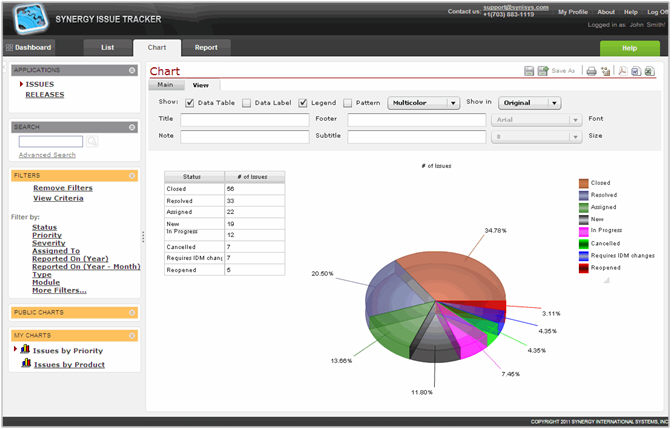Open More Filters
672x429 pixels.
pyautogui.click(x=59, y=290)
